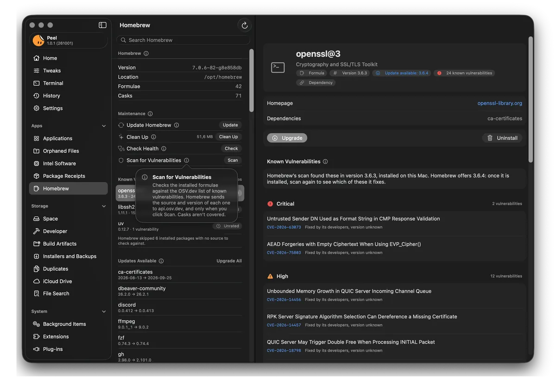The height and width of the screenshot is (392, 556).
Task: Click the Scan button
Action: click(x=233, y=160)
